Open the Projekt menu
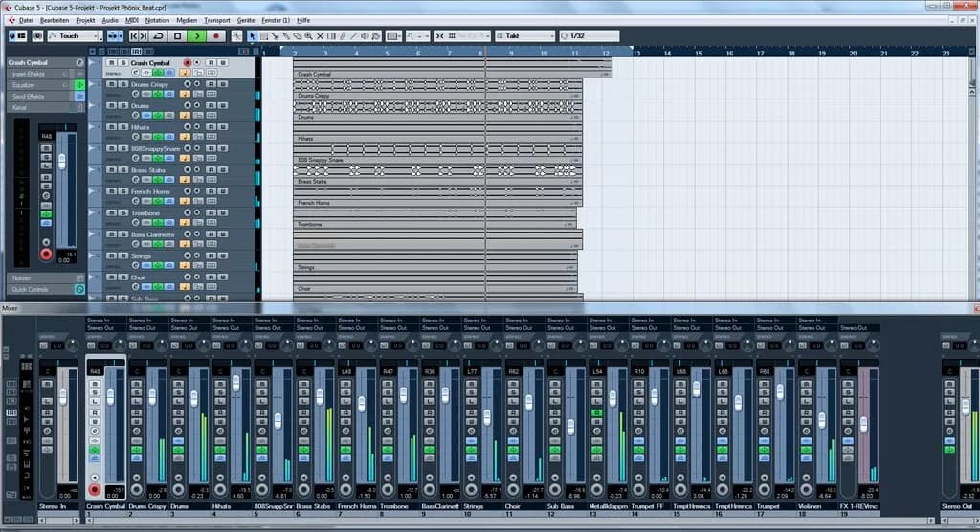 [x=85, y=21]
